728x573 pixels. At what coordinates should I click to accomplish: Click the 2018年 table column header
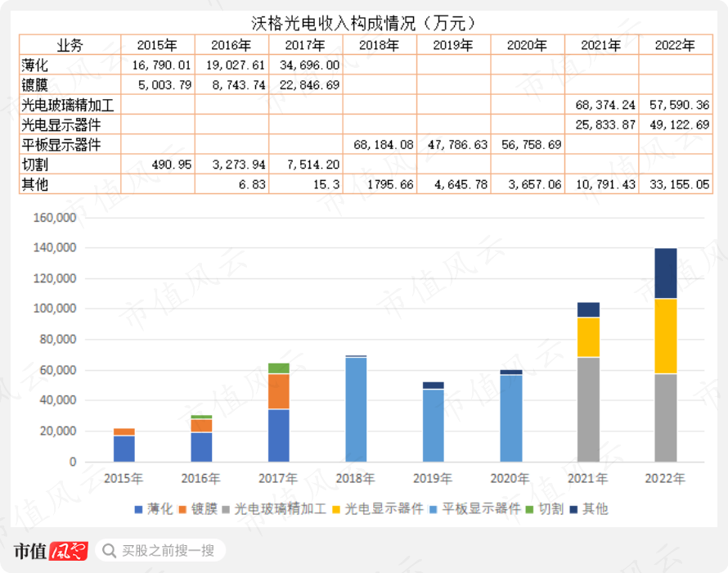[380, 45]
